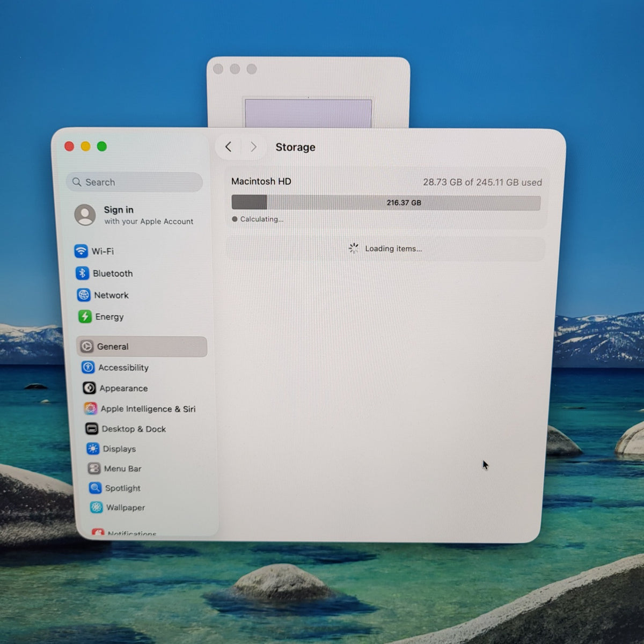Close the System Settings window
Screen dimensions: 644x644
pos(69,147)
